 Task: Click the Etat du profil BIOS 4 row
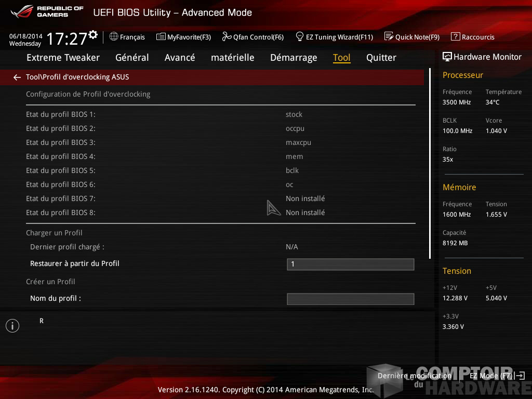tap(221, 157)
